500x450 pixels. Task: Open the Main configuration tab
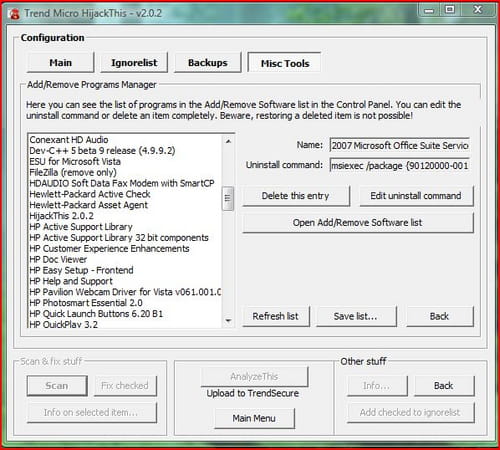[60, 63]
